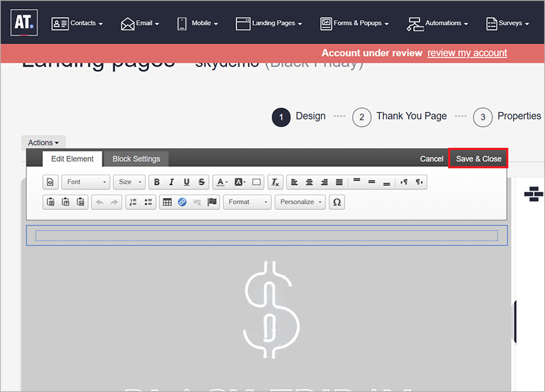Insert a numbered list
545x392 pixels.
point(134,202)
